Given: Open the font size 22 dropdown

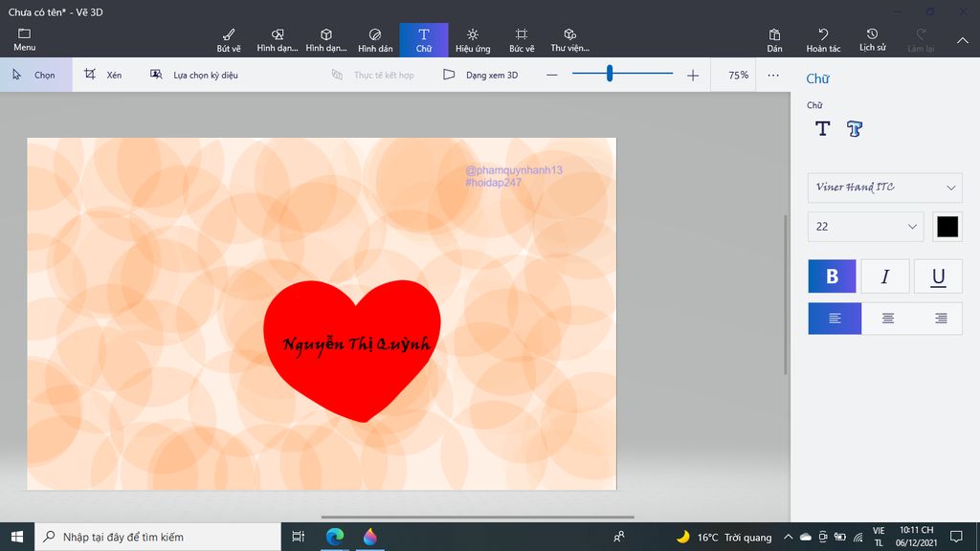Looking at the screenshot, I should [x=865, y=227].
